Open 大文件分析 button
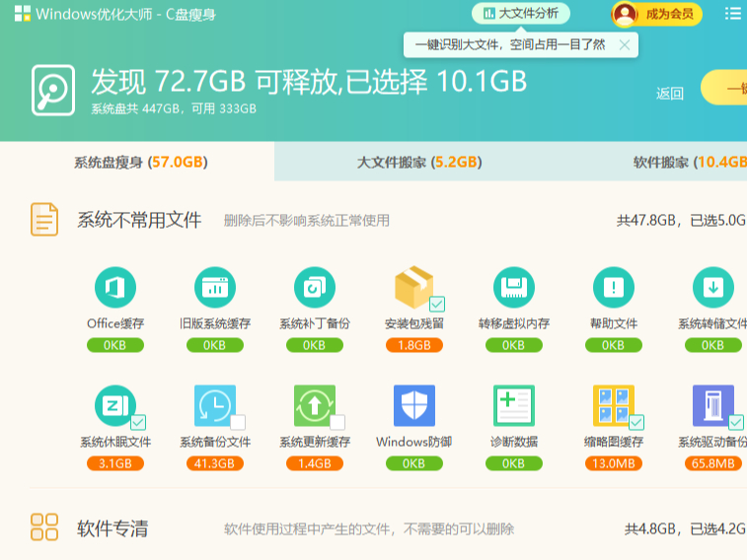 tap(521, 14)
